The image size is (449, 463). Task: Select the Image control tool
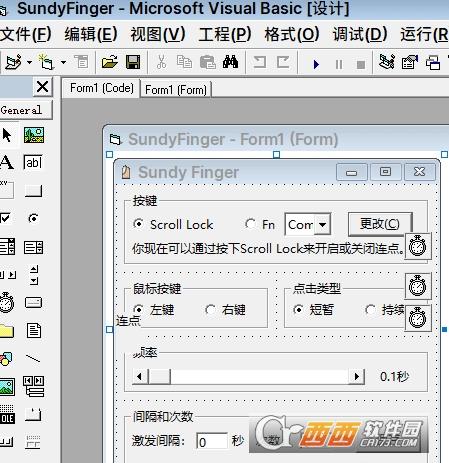[x=7, y=387]
